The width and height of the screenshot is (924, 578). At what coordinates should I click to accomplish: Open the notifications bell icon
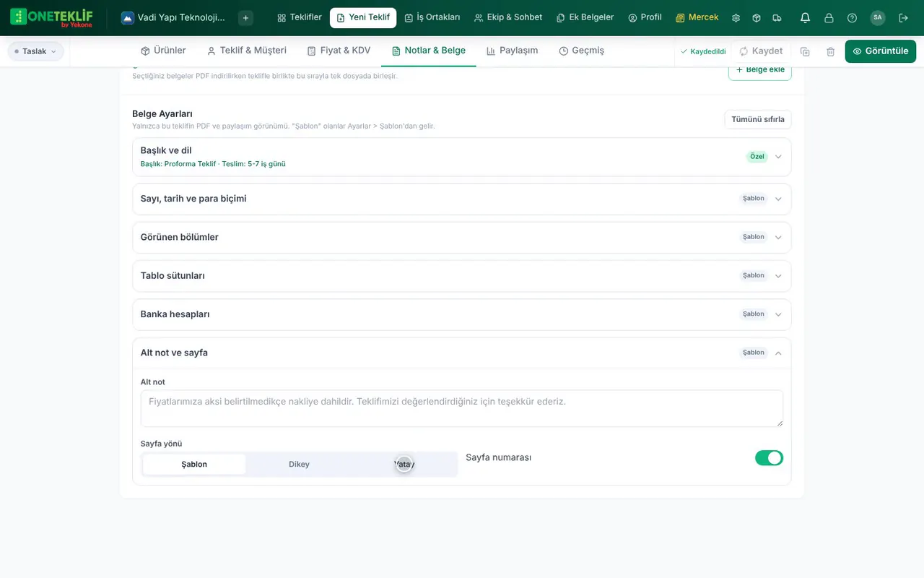pos(806,17)
